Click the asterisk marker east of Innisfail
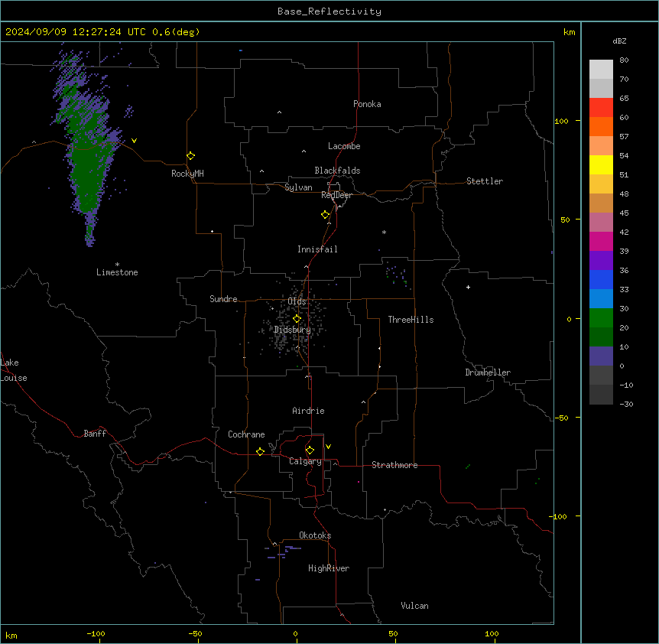 point(384,232)
